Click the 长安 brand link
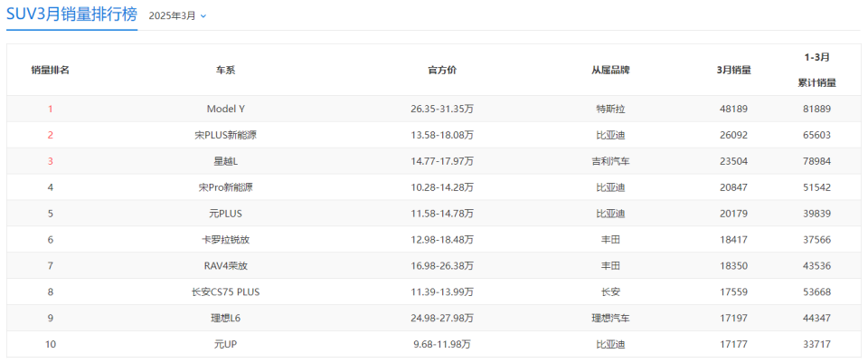The height and width of the screenshot is (363, 868). coord(610,292)
